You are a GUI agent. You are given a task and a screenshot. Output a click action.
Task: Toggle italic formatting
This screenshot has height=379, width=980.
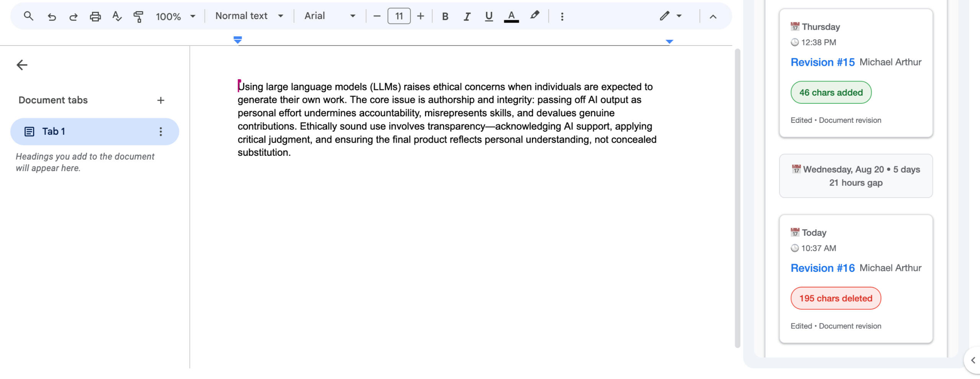tap(467, 16)
